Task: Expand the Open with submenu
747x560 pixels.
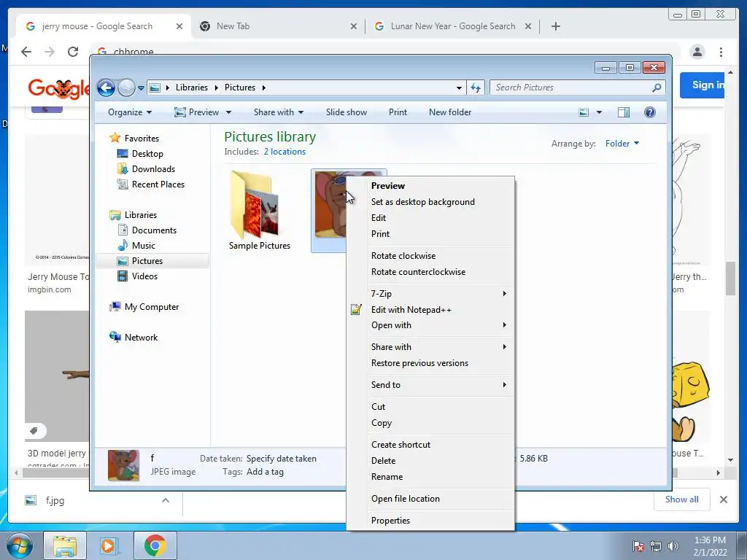Action: tap(438, 325)
